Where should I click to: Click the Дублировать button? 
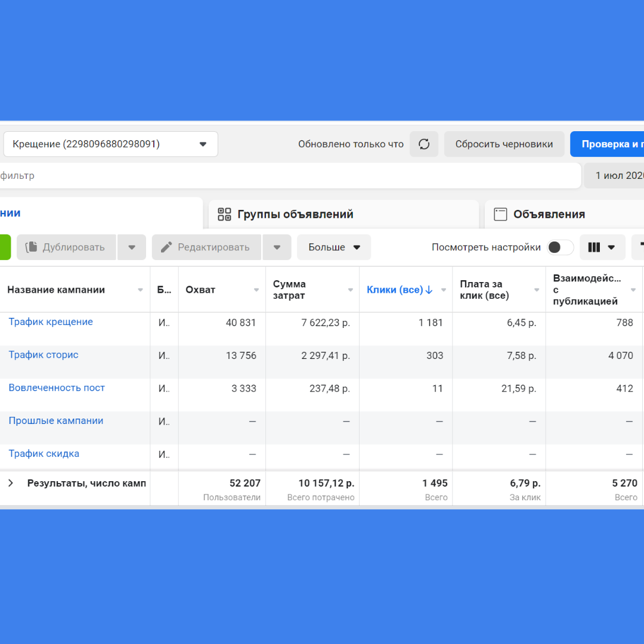(67, 247)
